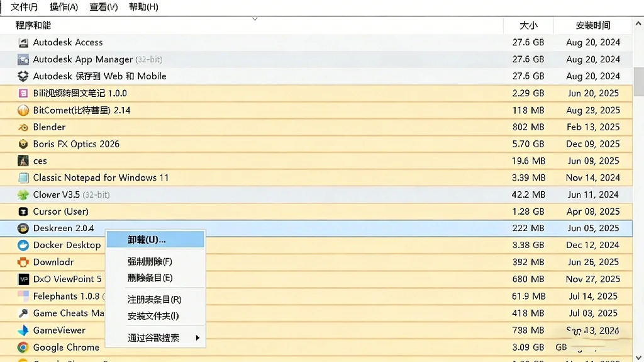Click the 5.70 GB size value
Image resolution: width=644 pixels, height=362 pixels.
(528, 144)
